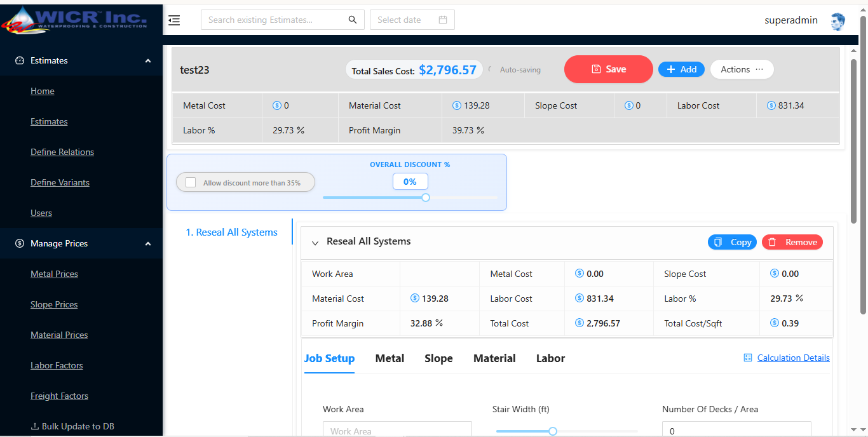Click the Add button
This screenshot has width=868, height=437.
(x=681, y=69)
